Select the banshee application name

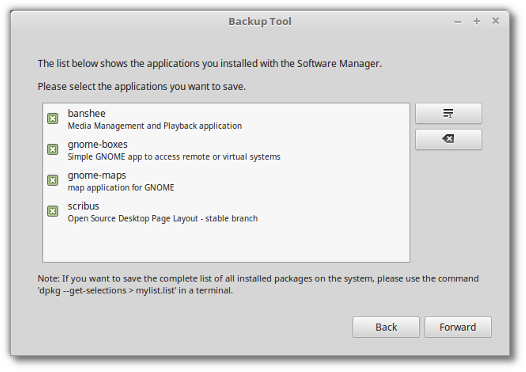[87, 113]
